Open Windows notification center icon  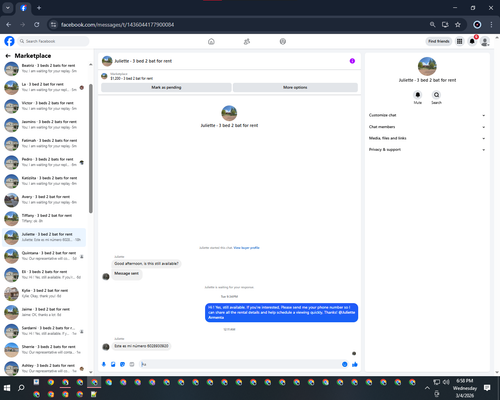[487, 388]
